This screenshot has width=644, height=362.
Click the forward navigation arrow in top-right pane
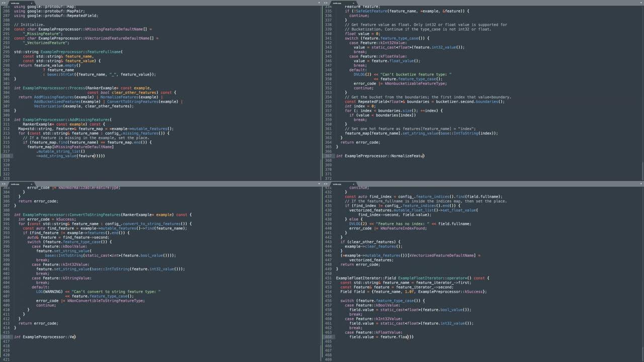click(x=327, y=3)
